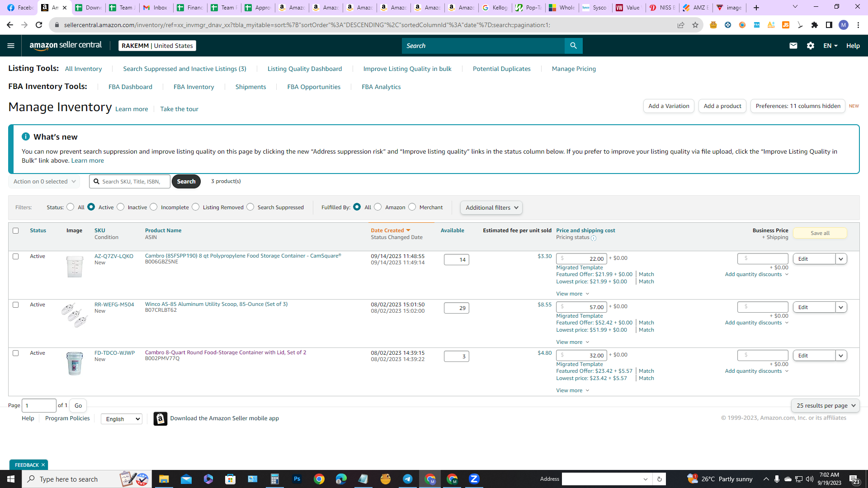Viewport: 868px width, 488px height.
Task: Click the pricing status info icon
Action: click(x=594, y=238)
